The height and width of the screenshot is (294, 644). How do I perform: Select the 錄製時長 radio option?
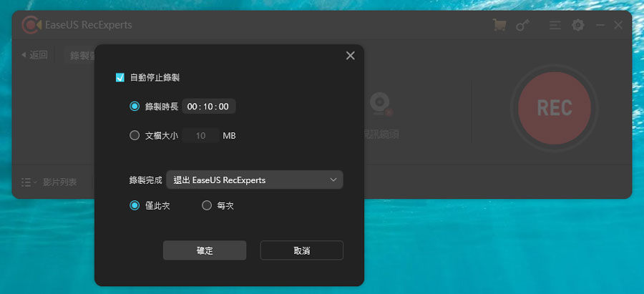point(135,107)
